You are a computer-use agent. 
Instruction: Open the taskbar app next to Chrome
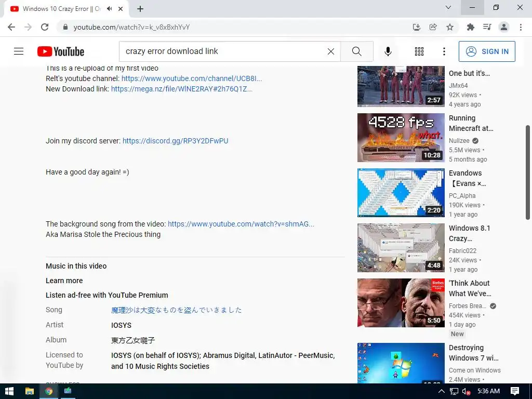point(68,391)
